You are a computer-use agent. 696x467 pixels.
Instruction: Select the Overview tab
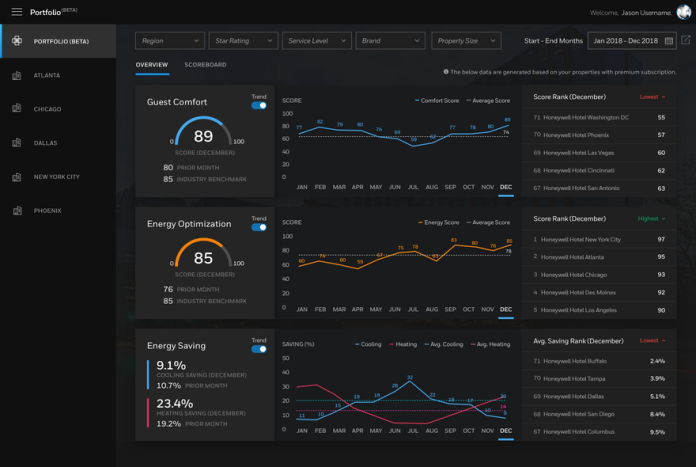152,65
